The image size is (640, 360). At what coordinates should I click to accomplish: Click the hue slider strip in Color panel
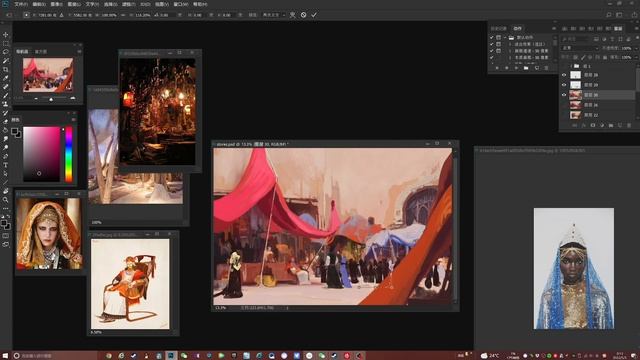(69, 154)
